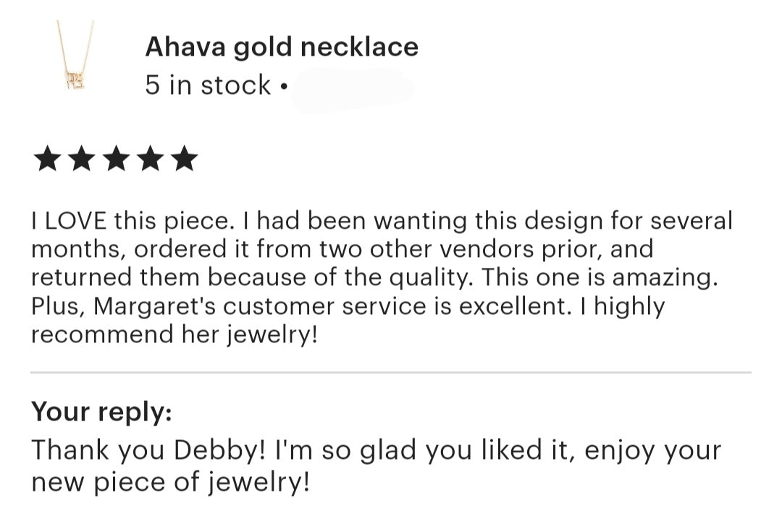Select the third rating star

116,159
